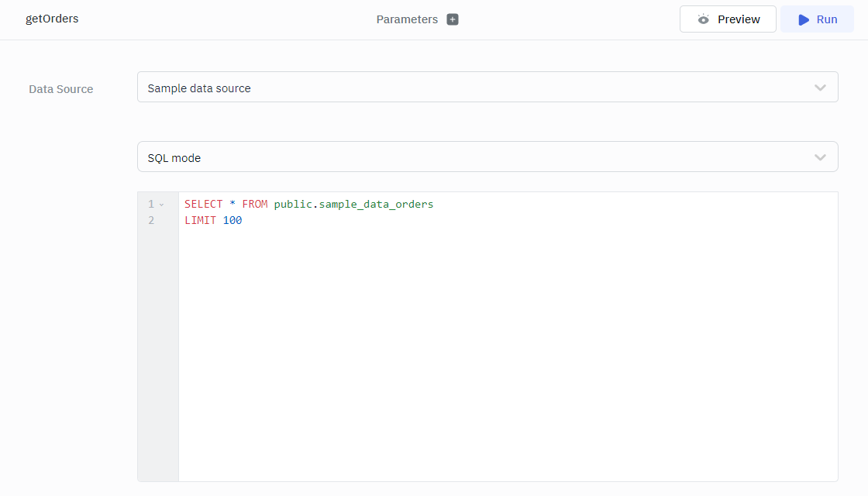
Task: Click the getOrders query name
Action: pyautogui.click(x=52, y=19)
